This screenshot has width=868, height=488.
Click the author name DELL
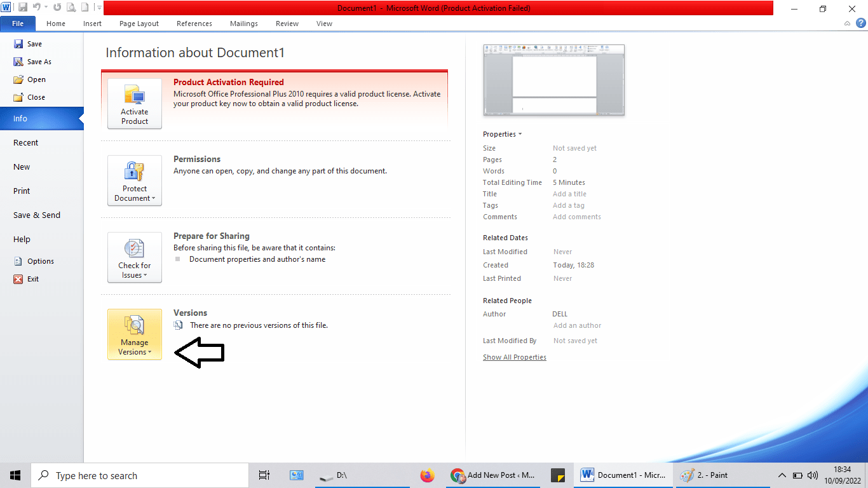pyautogui.click(x=560, y=314)
